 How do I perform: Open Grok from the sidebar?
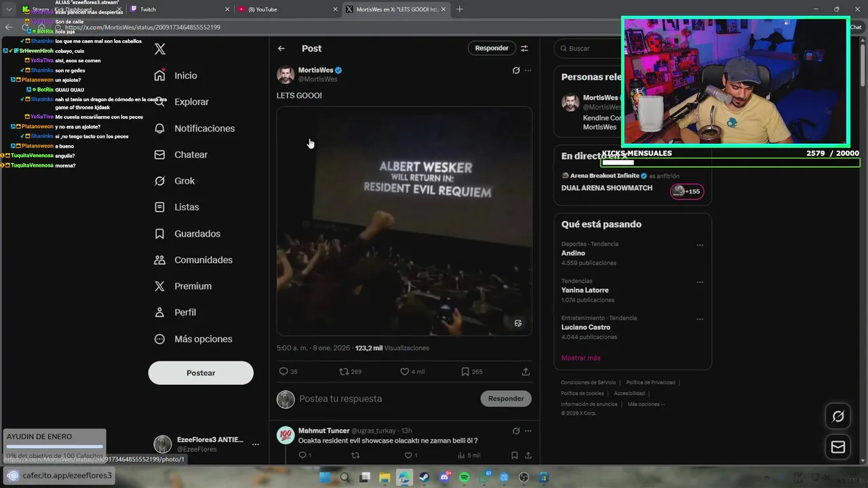(174, 181)
